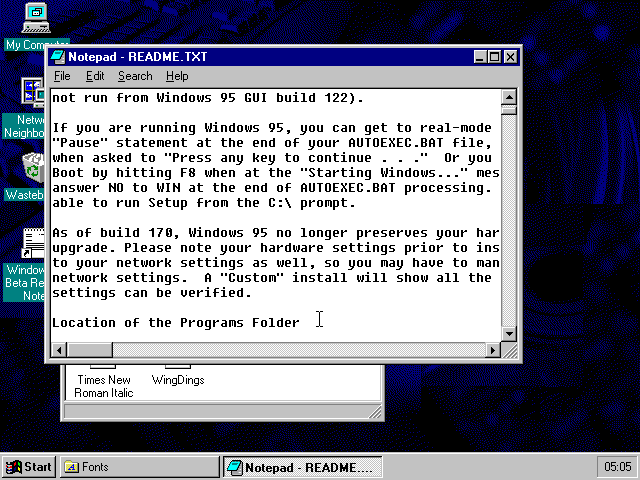This screenshot has height=480, width=640.
Task: Maximize the Notepad window
Action: pos(494,57)
